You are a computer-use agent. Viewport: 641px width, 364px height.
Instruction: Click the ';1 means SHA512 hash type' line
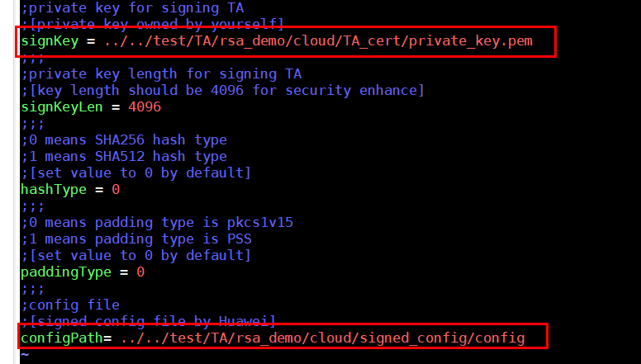(124, 157)
